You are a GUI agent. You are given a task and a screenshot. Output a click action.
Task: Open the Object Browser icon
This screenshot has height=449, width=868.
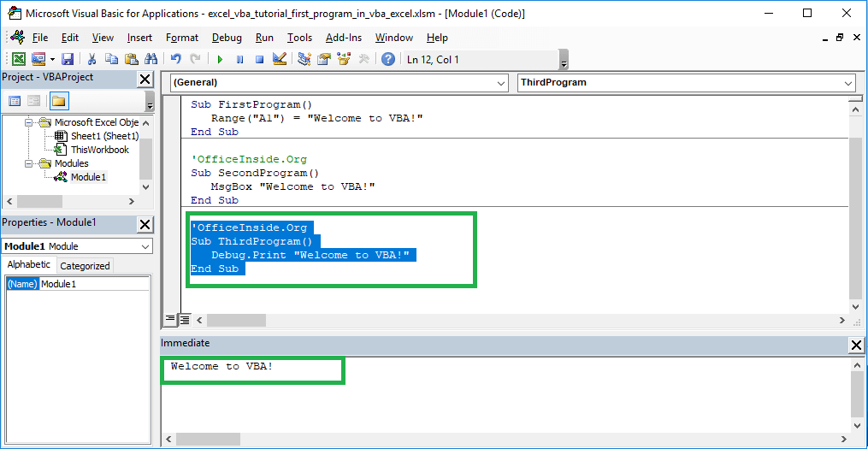pos(344,59)
